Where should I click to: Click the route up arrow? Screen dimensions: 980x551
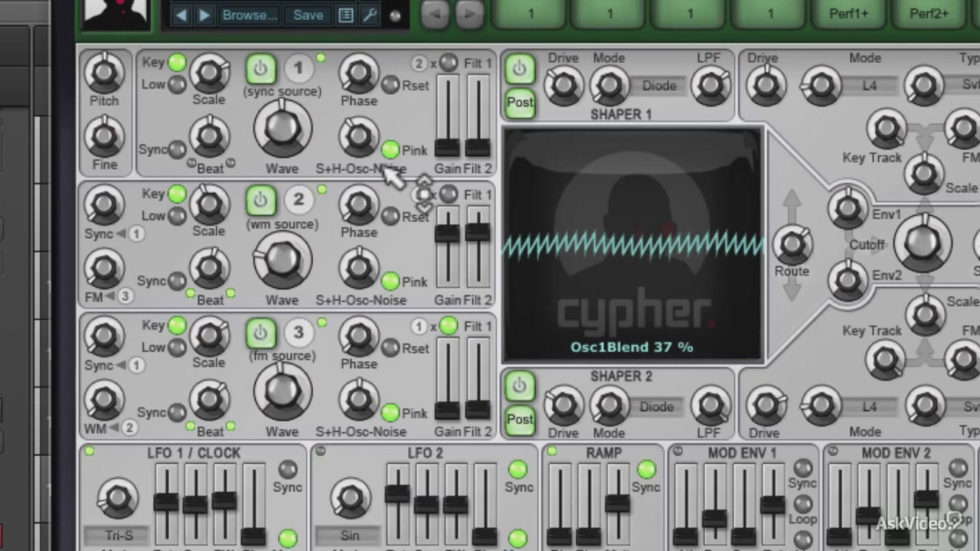tap(792, 205)
